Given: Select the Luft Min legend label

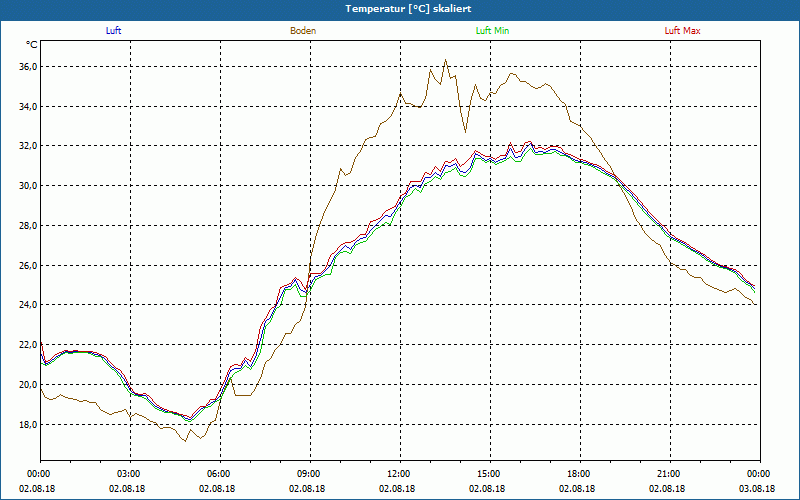Looking at the screenshot, I should coord(493,31).
